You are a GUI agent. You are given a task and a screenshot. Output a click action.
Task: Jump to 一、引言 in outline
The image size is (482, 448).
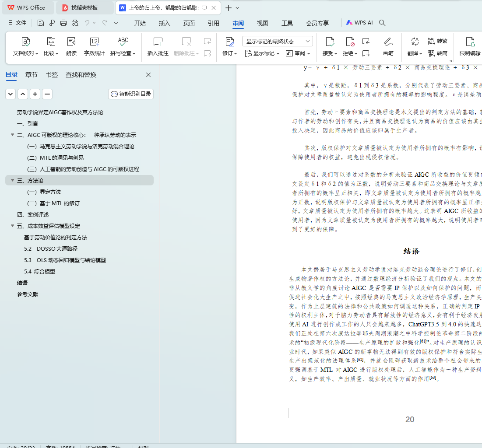(27, 123)
